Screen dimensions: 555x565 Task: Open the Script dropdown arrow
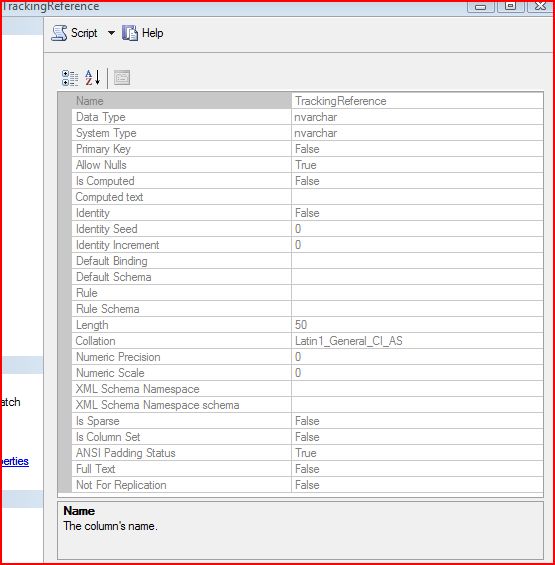pyautogui.click(x=111, y=33)
